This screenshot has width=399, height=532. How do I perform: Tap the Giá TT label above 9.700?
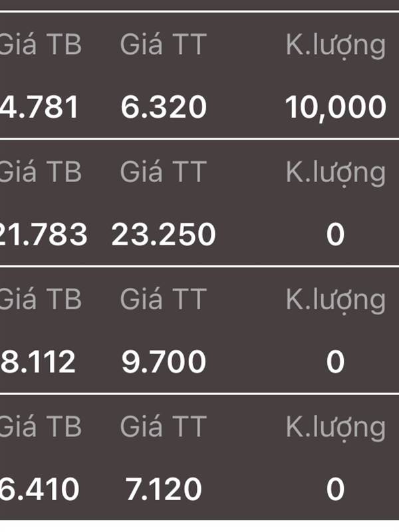[163, 300]
